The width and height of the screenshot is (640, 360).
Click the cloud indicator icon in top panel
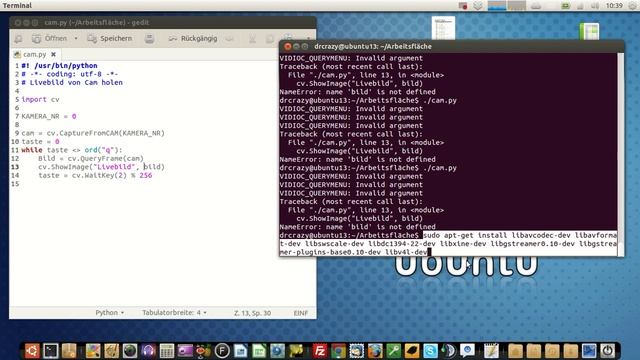point(536,6)
